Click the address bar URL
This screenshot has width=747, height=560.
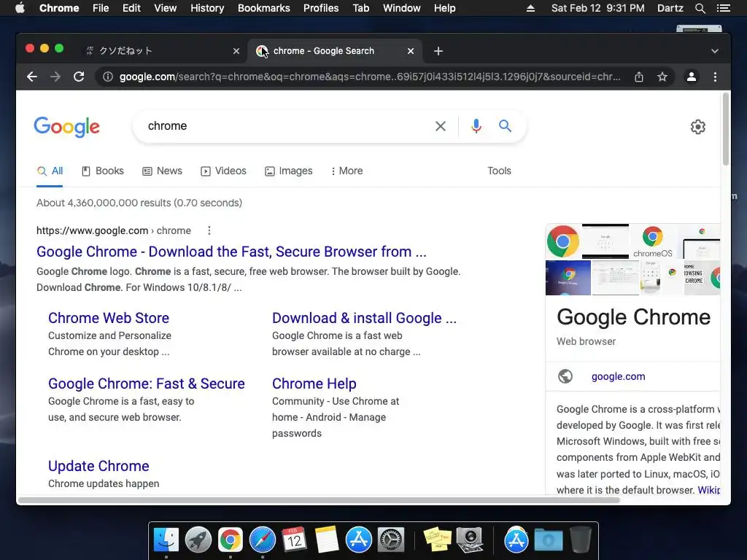[x=370, y=77]
